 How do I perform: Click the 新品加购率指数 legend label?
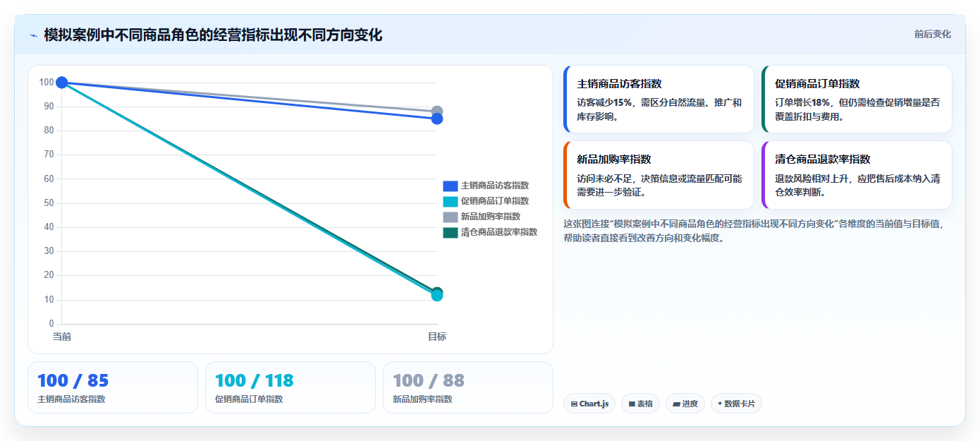[x=491, y=217]
